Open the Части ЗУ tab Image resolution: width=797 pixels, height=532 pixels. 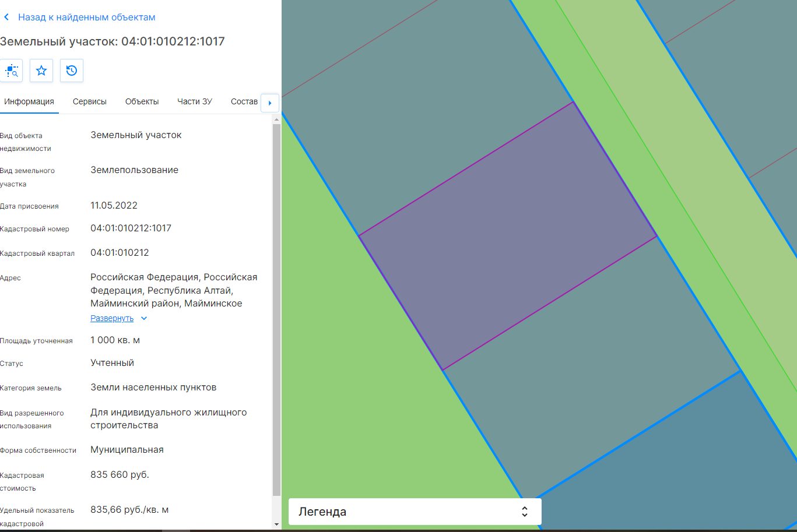pos(195,101)
